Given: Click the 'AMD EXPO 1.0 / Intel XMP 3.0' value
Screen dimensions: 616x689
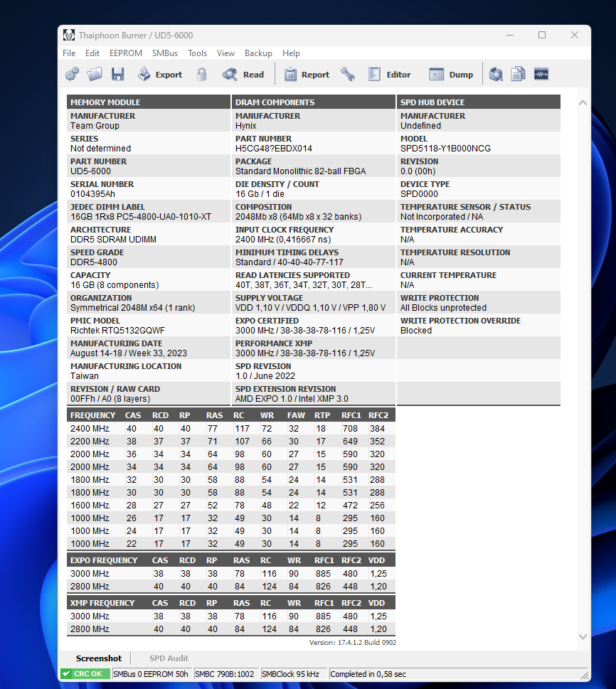Looking at the screenshot, I should [x=292, y=399].
